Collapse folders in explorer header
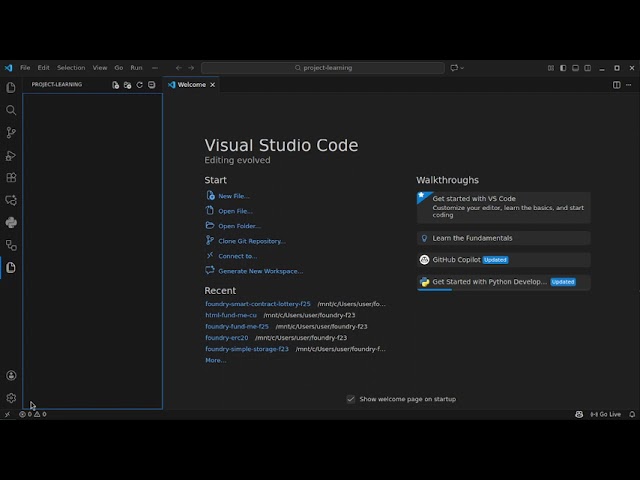 [x=151, y=85]
